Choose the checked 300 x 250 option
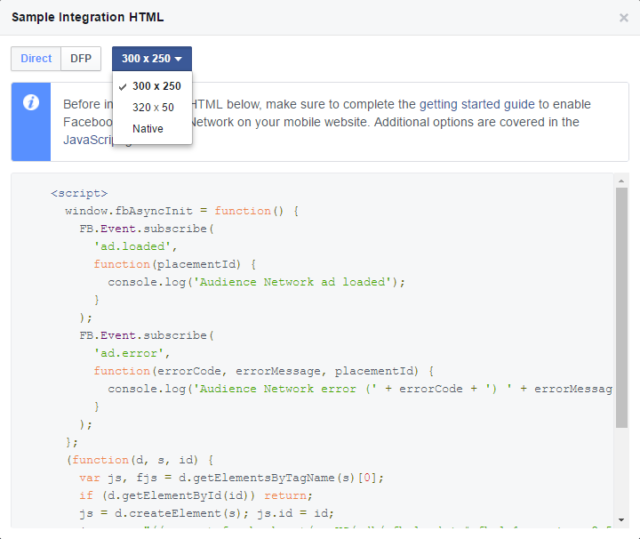The height and width of the screenshot is (539, 640). pos(152,86)
